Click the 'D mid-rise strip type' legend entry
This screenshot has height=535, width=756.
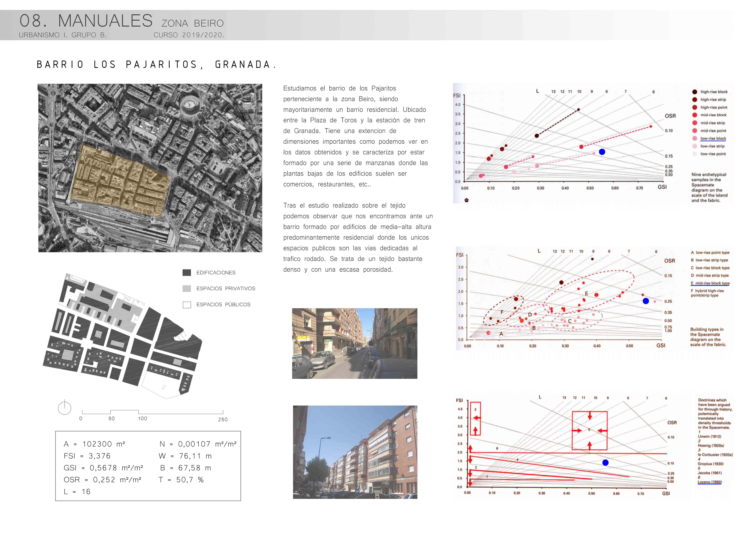710,275
